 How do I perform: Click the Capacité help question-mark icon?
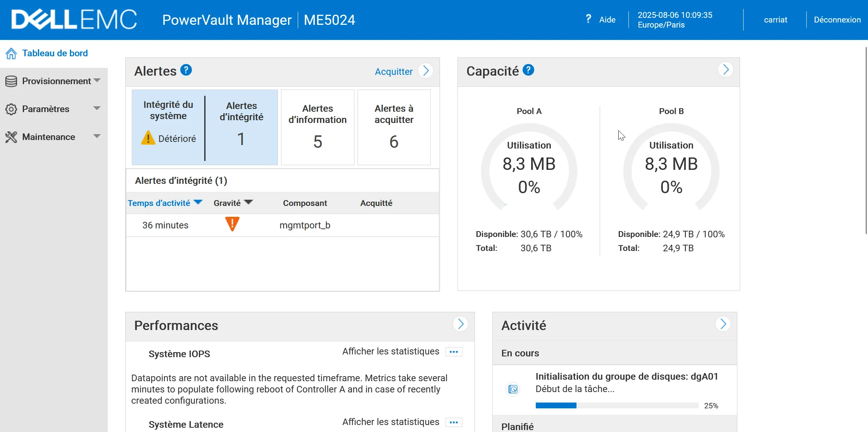click(528, 70)
